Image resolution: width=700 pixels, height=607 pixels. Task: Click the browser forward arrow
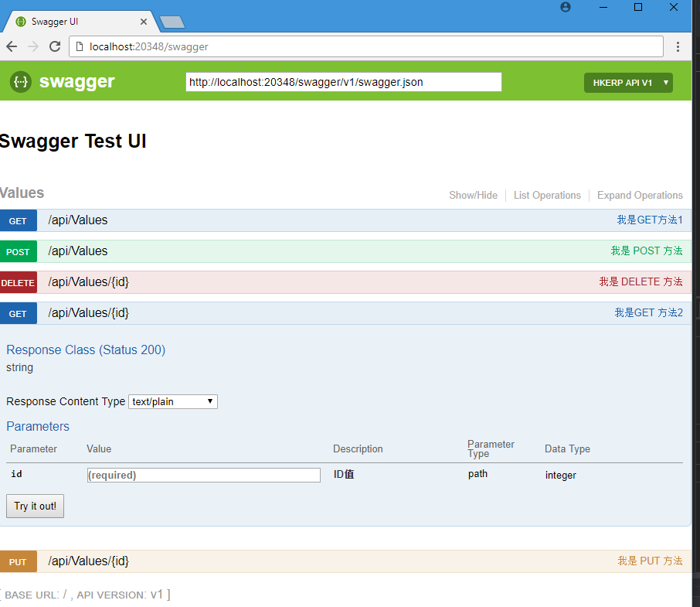tap(33, 46)
